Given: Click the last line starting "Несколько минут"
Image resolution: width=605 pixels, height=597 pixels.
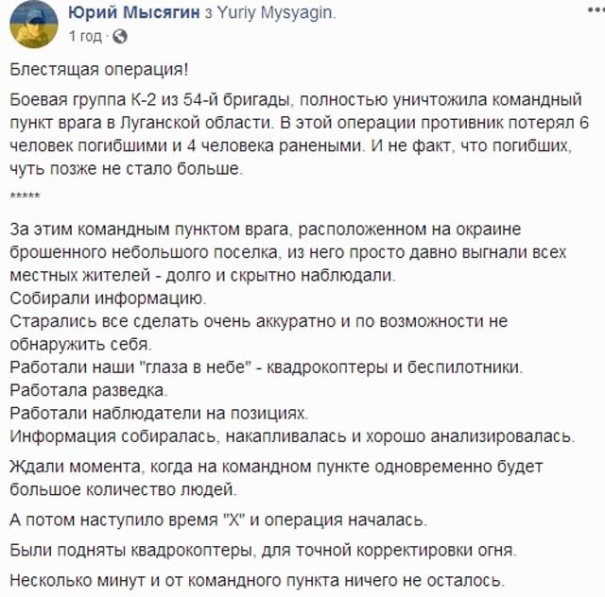Looking at the screenshot, I should point(257,580).
